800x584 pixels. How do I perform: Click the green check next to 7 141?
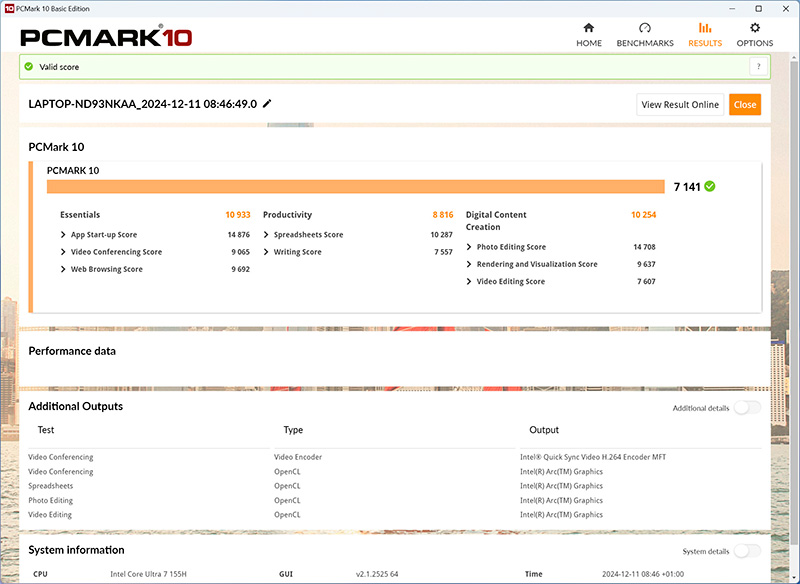[710, 186]
